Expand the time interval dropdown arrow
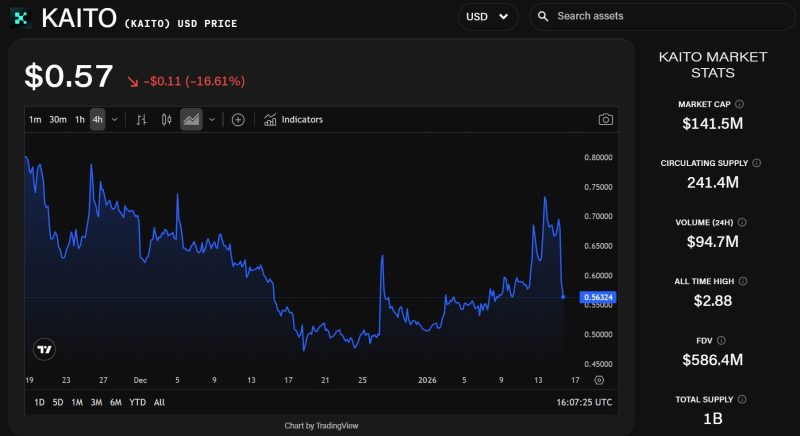 114,120
